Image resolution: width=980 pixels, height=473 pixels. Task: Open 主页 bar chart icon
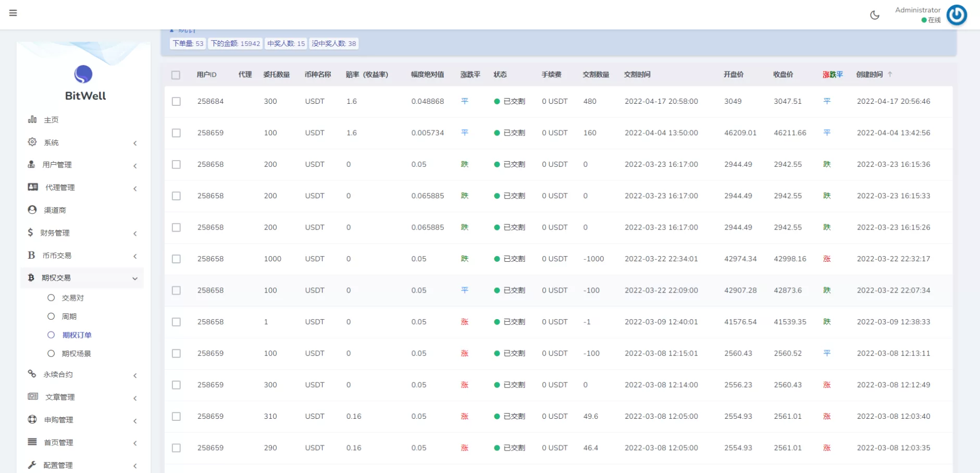(32, 119)
